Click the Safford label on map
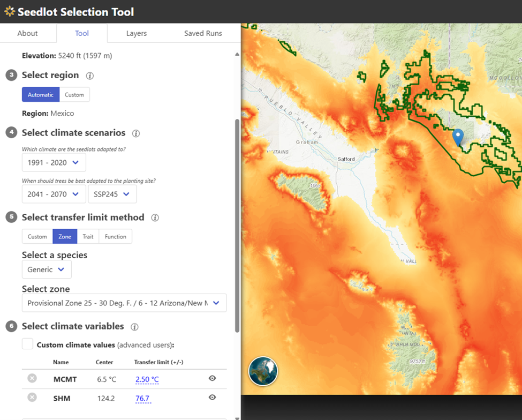 click(346, 159)
